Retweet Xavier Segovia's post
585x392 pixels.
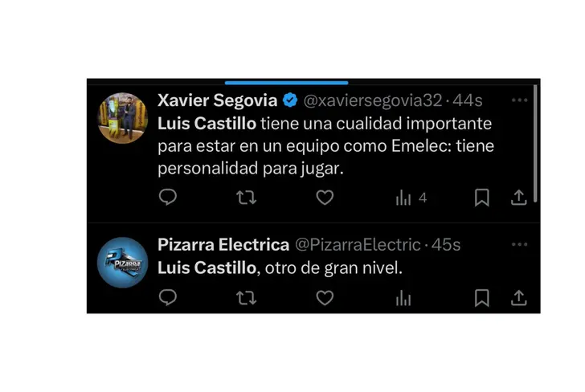point(246,198)
